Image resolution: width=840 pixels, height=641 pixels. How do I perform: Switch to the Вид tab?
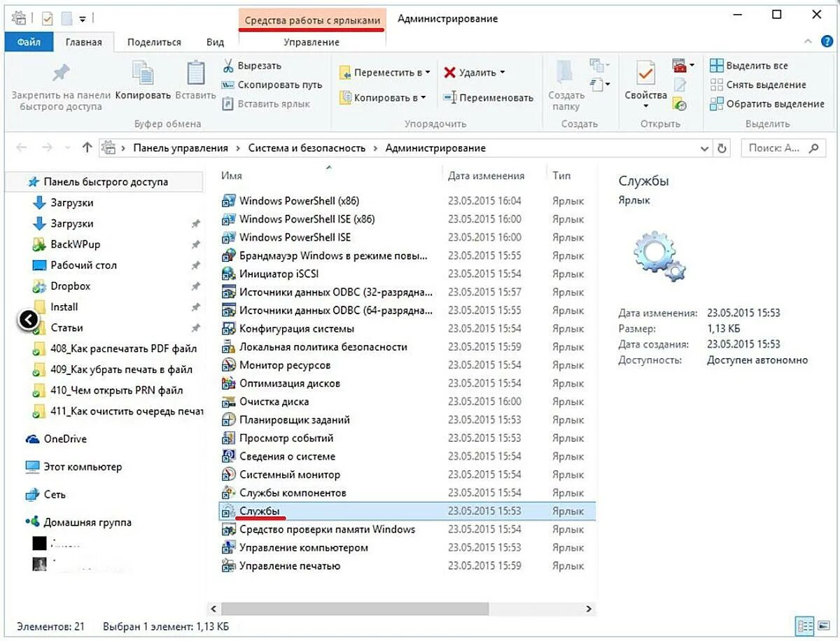[x=216, y=42]
